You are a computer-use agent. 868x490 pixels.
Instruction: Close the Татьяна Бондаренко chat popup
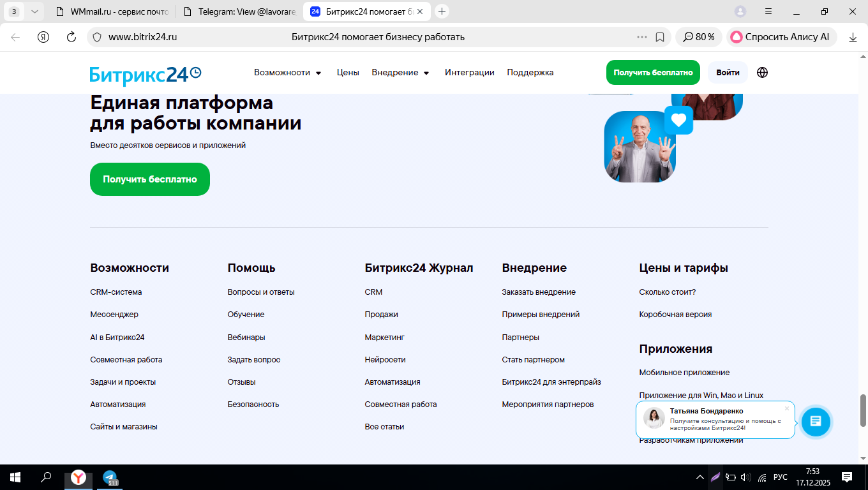pos(787,408)
